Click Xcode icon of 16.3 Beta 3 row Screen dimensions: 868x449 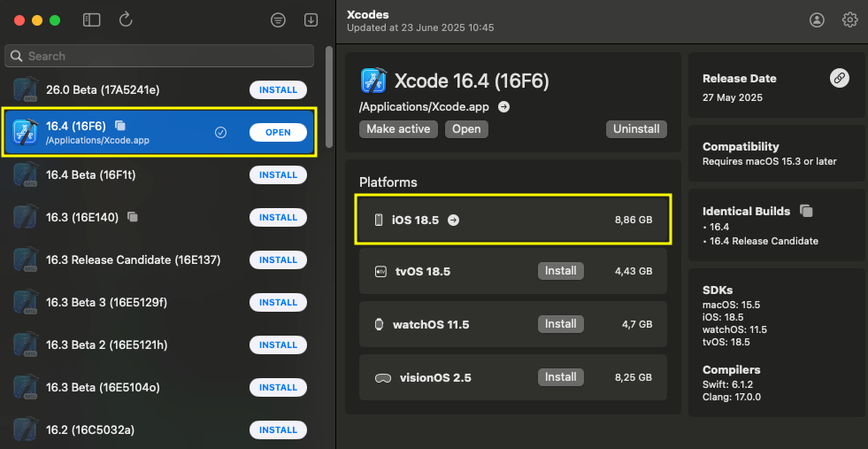point(26,302)
